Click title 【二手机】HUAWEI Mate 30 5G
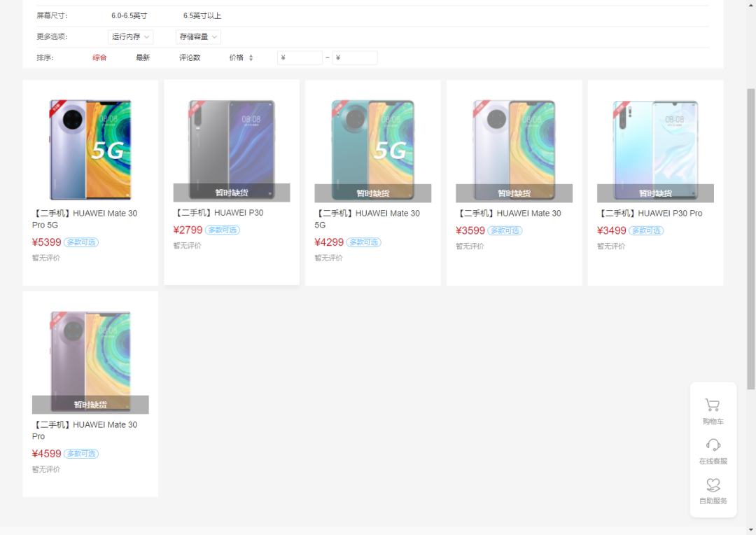 tap(367, 219)
